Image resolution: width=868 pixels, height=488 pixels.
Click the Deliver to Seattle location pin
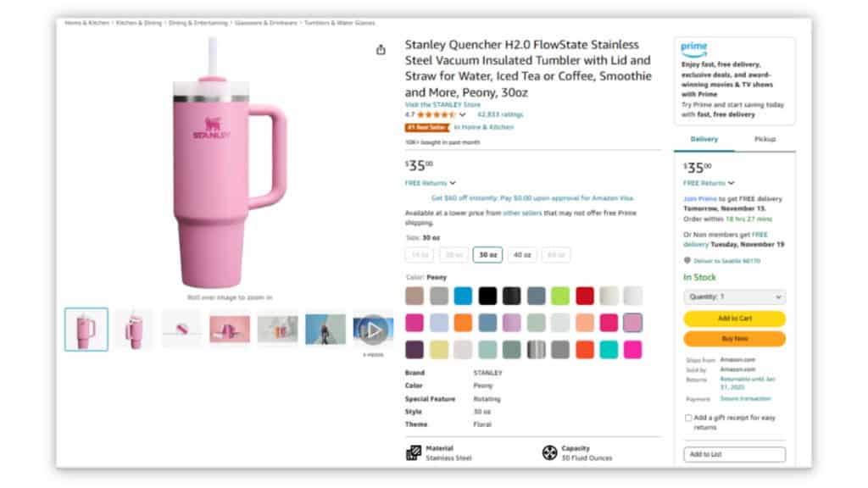pos(688,261)
